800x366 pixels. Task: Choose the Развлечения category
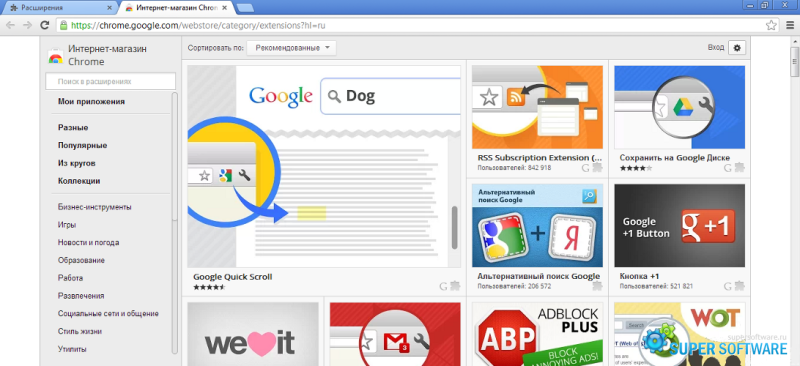click(x=81, y=296)
